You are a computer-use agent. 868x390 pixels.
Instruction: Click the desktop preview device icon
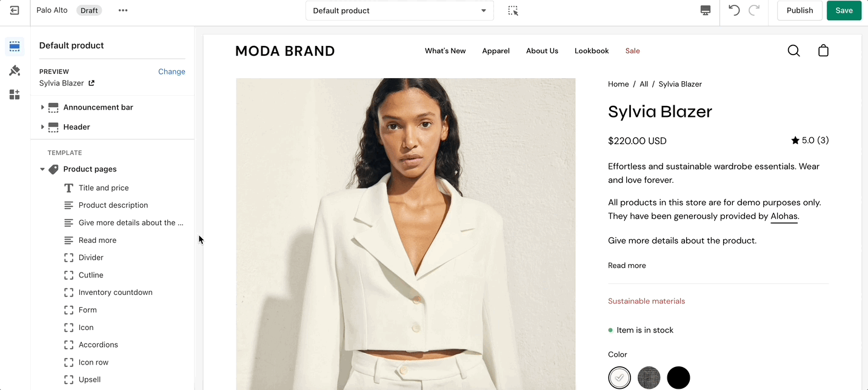point(705,10)
